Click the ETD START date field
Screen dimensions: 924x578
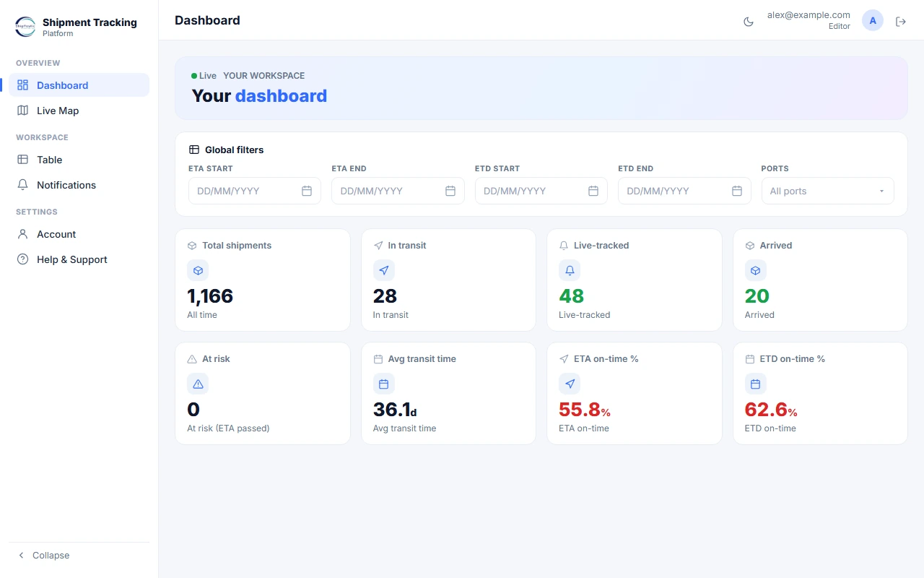(541, 191)
